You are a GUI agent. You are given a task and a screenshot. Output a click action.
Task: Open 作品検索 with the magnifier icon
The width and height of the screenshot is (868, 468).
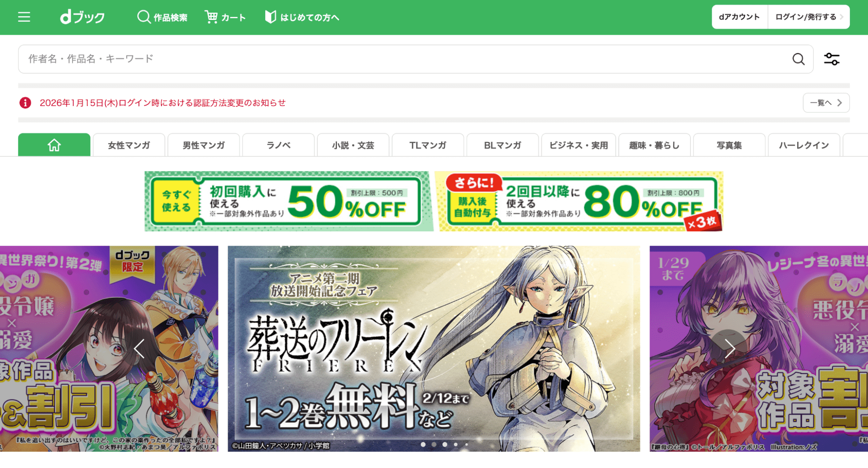tap(162, 17)
